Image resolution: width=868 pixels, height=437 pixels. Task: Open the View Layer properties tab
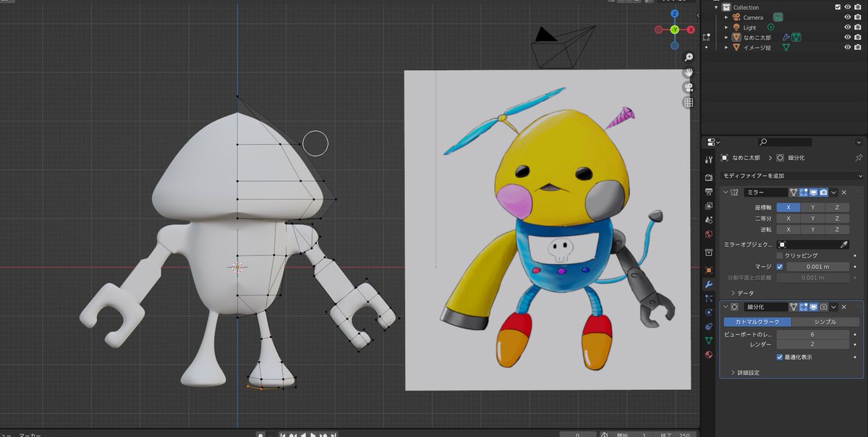coord(709,206)
